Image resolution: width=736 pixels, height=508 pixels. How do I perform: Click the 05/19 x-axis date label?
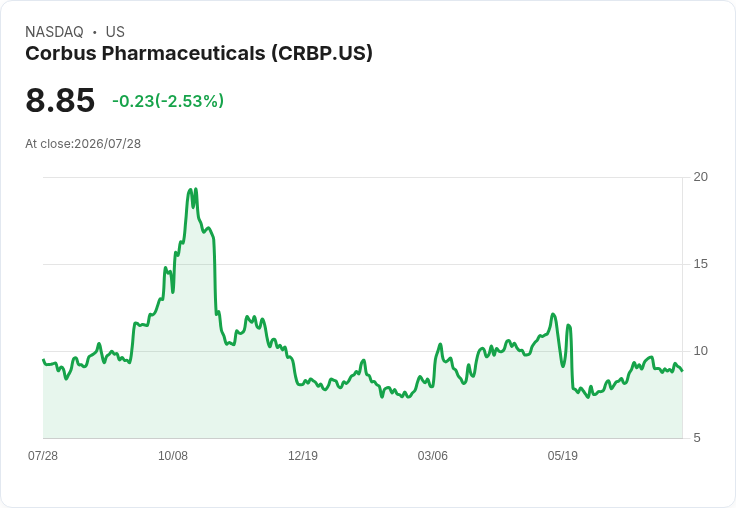pyautogui.click(x=563, y=456)
